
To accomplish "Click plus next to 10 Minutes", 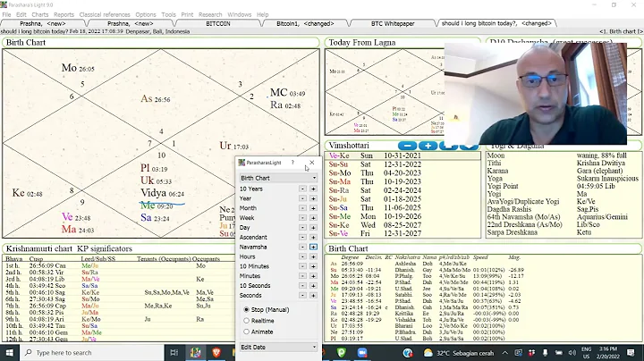I will 313,266.
